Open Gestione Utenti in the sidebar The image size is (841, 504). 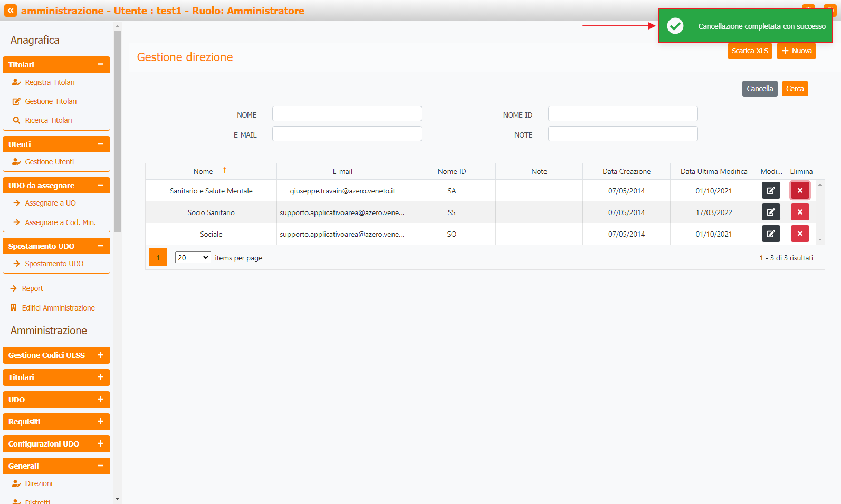pyautogui.click(x=49, y=162)
